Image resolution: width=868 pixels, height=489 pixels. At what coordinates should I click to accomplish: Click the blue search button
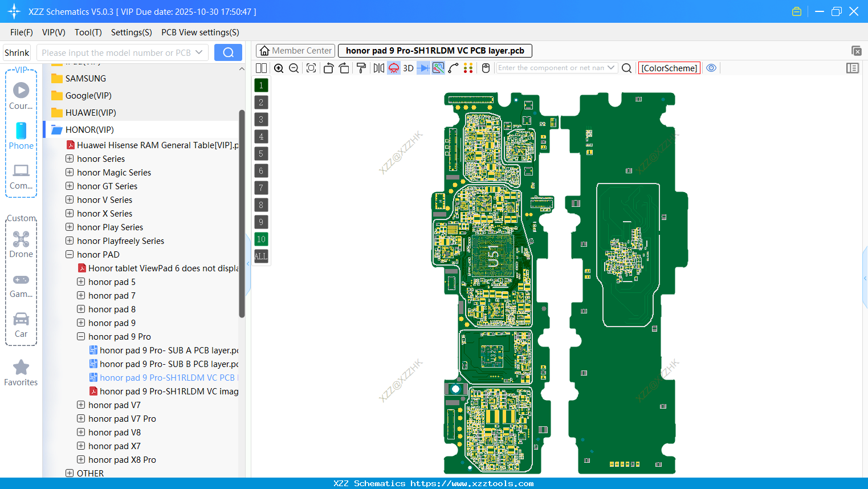[228, 52]
